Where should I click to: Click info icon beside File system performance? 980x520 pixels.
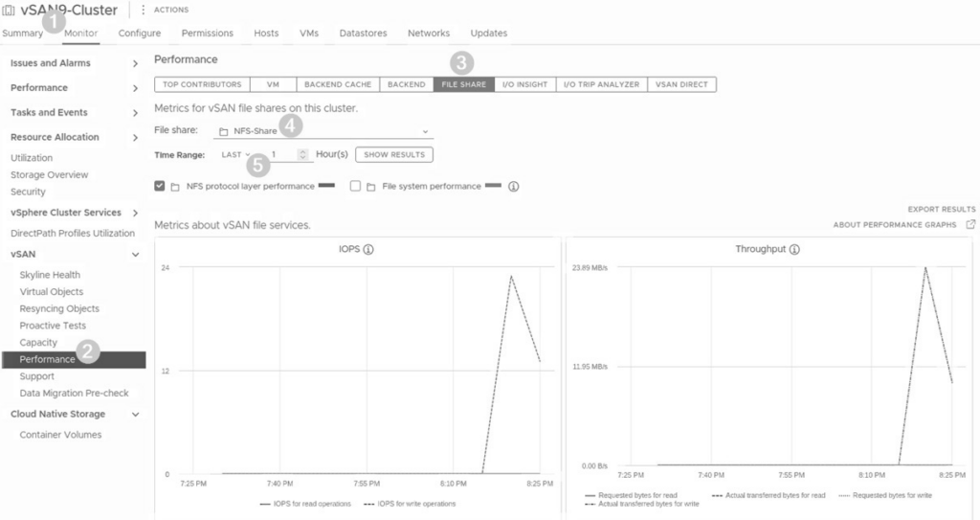point(514,187)
